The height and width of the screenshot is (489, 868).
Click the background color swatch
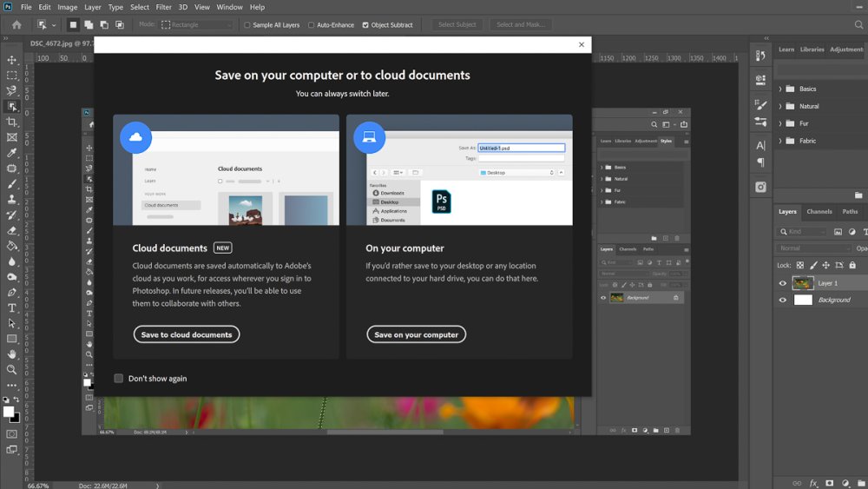point(16,419)
